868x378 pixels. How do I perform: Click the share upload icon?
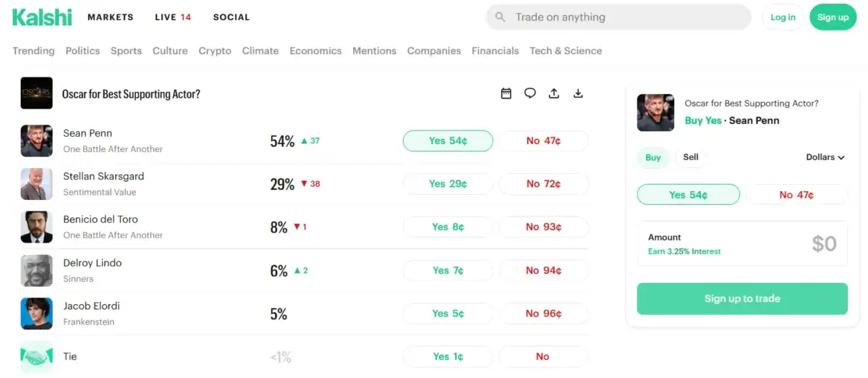(x=554, y=93)
